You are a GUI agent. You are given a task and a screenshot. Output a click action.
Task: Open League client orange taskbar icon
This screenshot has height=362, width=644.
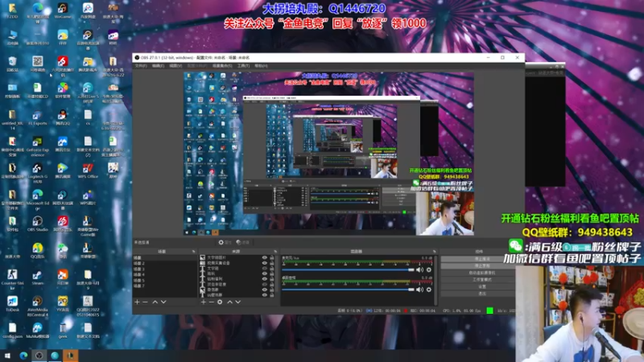70,356
